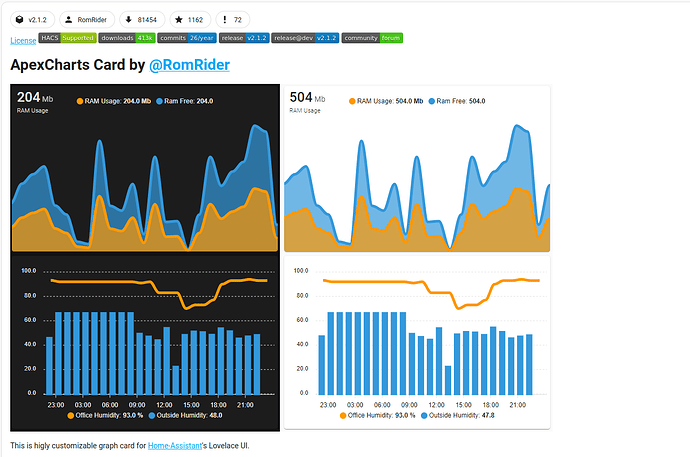Toggle RAM Usage 504.0 Mb legend in light chart

386,101
